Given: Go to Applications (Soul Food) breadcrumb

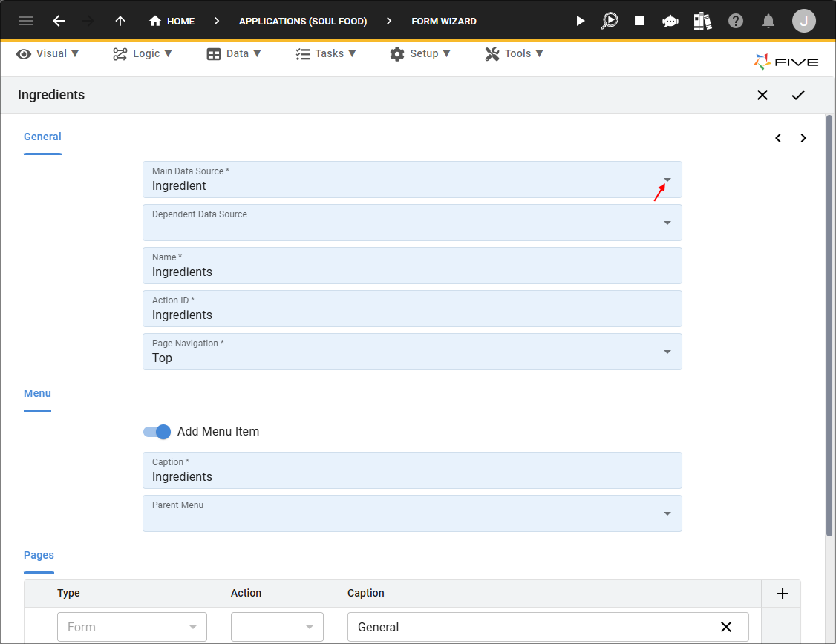Looking at the screenshot, I should tap(303, 22).
